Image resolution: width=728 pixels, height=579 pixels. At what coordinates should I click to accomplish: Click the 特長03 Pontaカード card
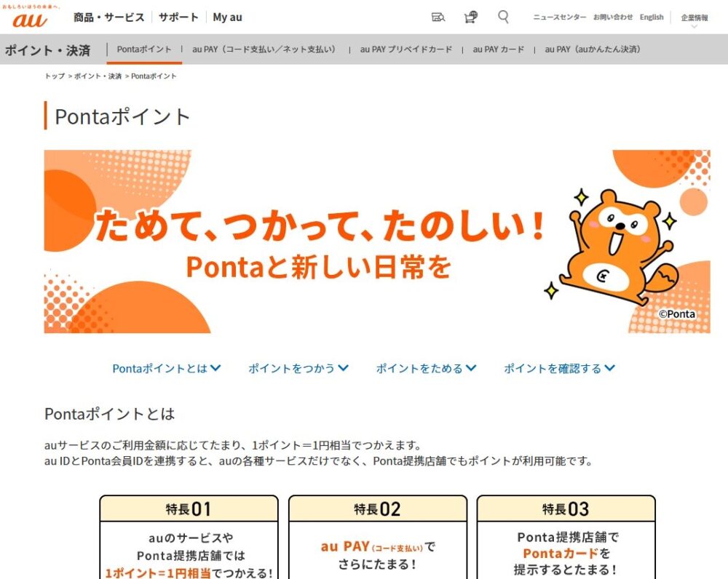(x=566, y=538)
